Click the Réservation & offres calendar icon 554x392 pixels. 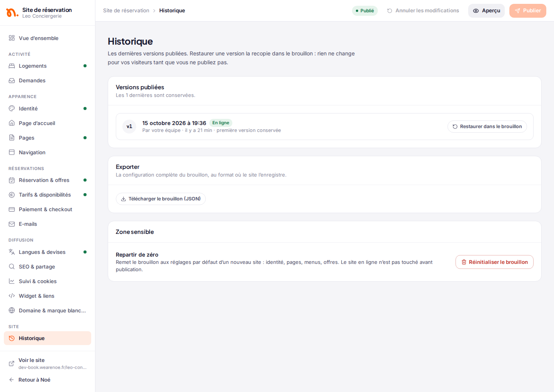click(12, 180)
